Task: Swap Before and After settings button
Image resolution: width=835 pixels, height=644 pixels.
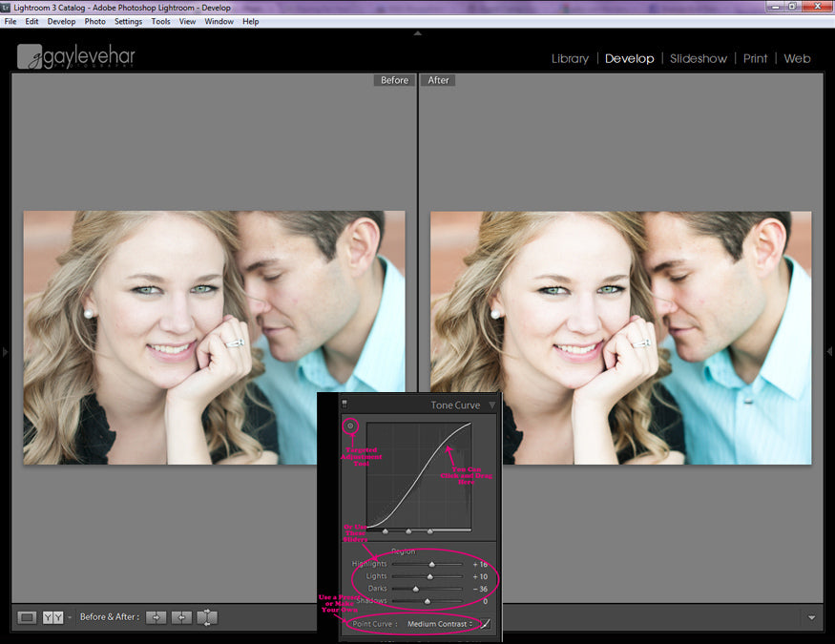Action: (x=207, y=617)
